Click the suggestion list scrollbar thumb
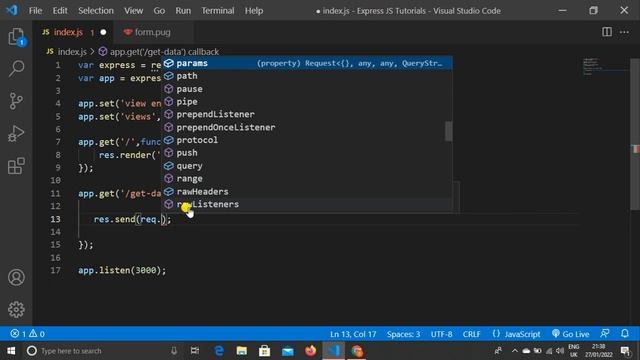 point(449,131)
